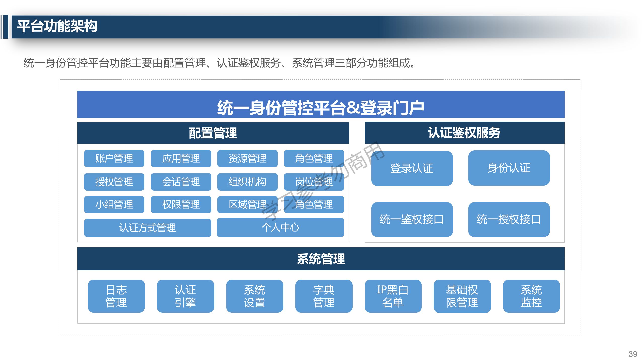Click 角色管理 in the third row

[314, 204]
